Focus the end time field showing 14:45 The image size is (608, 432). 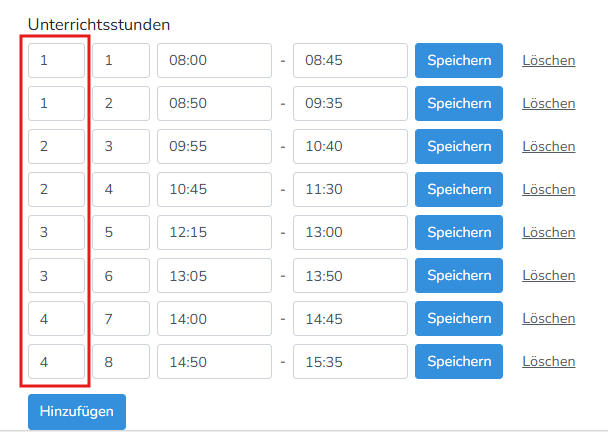click(350, 318)
